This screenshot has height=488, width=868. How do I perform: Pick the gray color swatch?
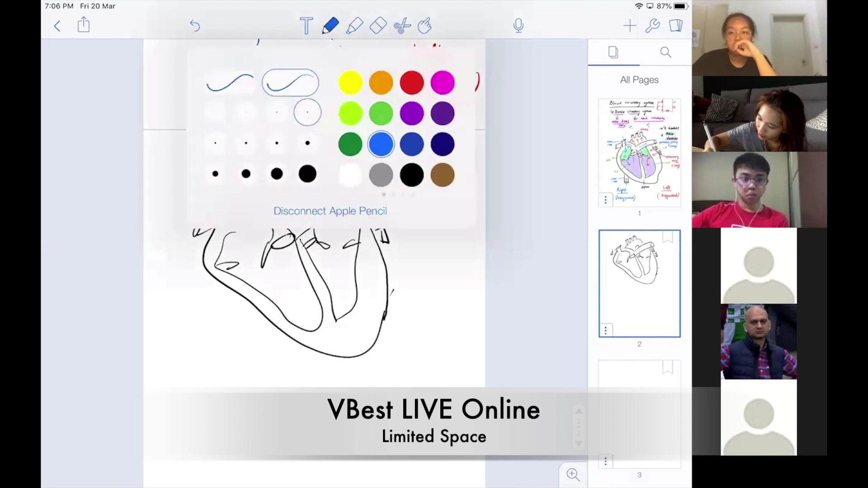click(x=381, y=175)
